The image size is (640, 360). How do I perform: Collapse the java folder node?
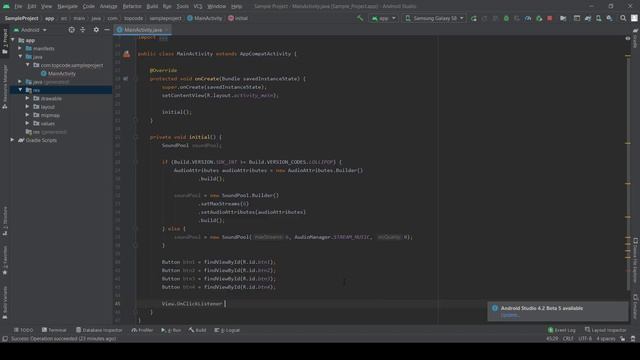pos(20,57)
